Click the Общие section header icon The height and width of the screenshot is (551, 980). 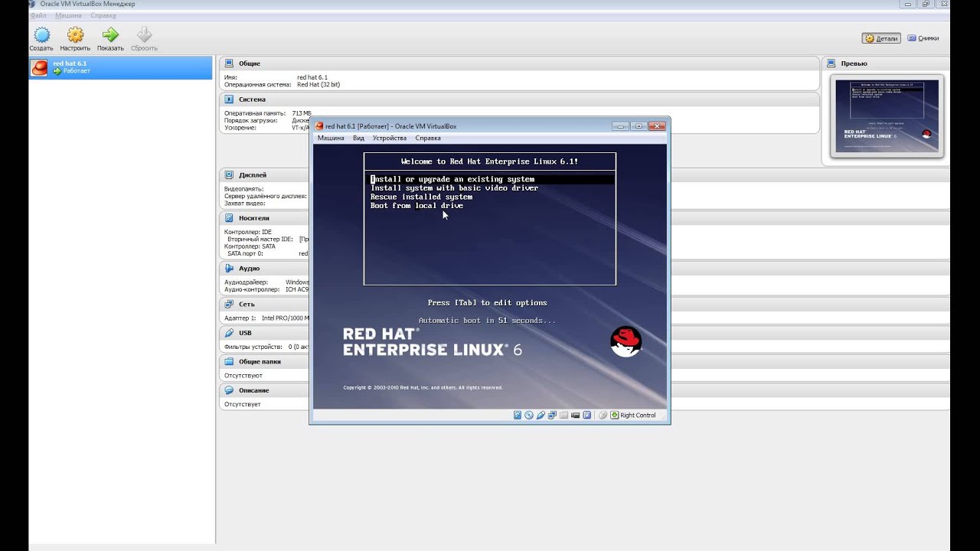229,64
